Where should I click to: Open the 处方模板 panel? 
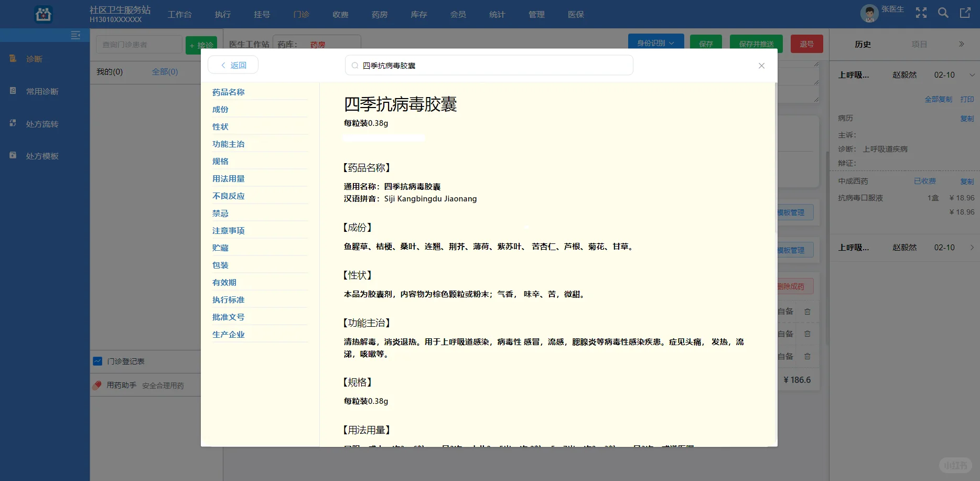[13, 156]
